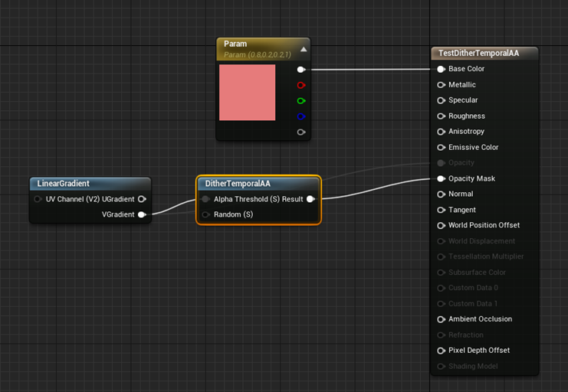This screenshot has height=392, width=568.
Task: Collapse the Param node preview arrow
Action: 304,49
